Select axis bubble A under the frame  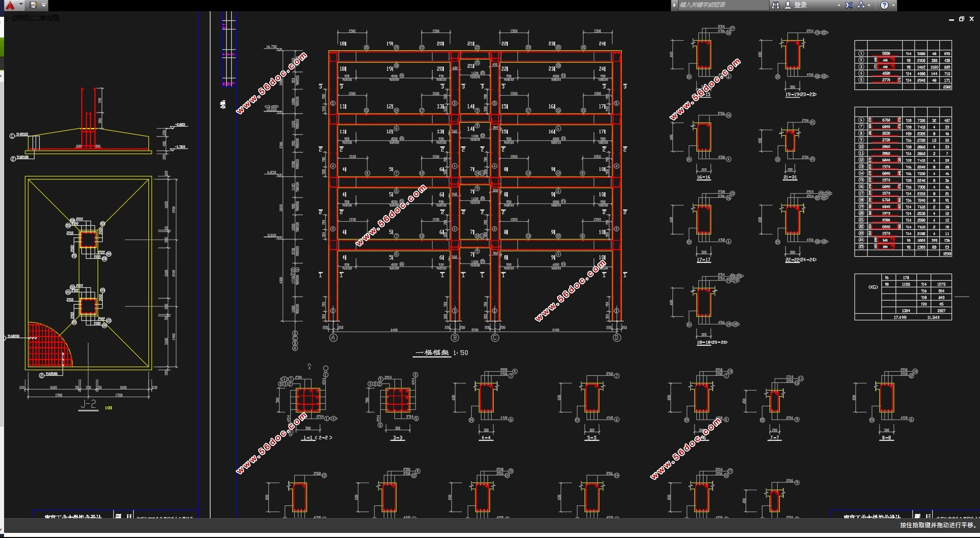pyautogui.click(x=333, y=337)
